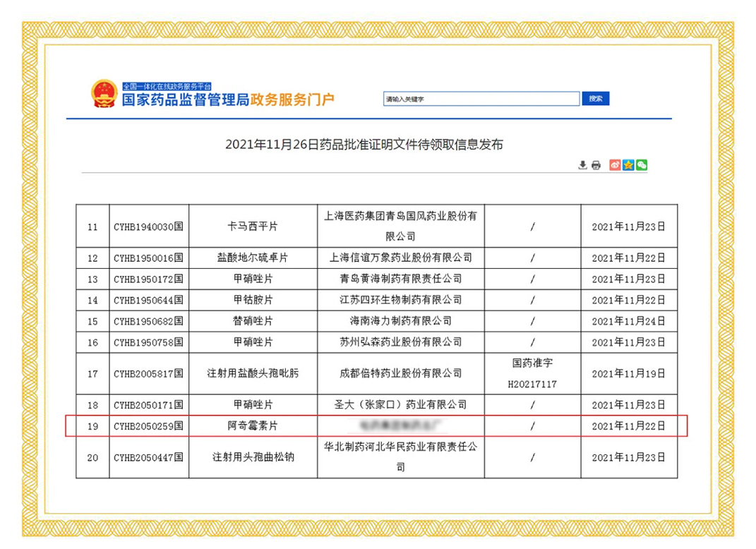Viewport: 756px width, 549px height.
Task: Click the download icon below the title
Action: 582,165
